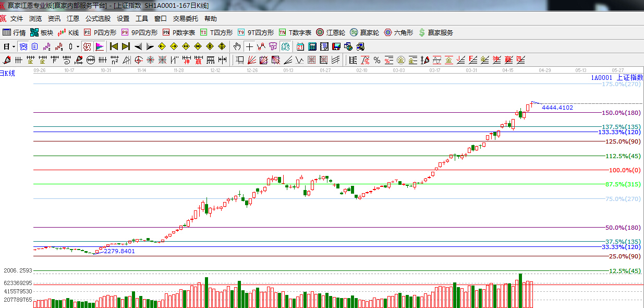Image resolution: width=644 pixels, height=308 pixels.
Task: Toggle the pink flag toolbar button
Action: 100,46
